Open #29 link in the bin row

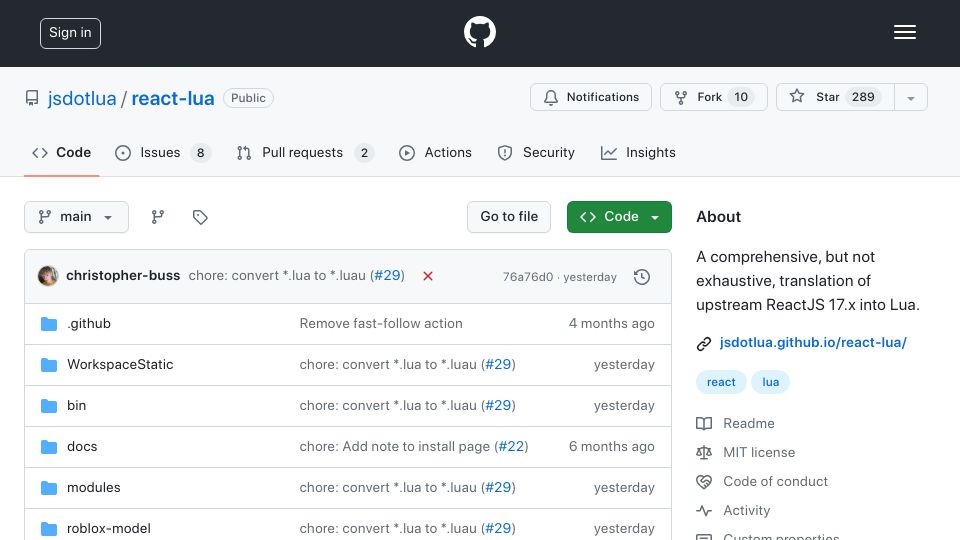[498, 405]
